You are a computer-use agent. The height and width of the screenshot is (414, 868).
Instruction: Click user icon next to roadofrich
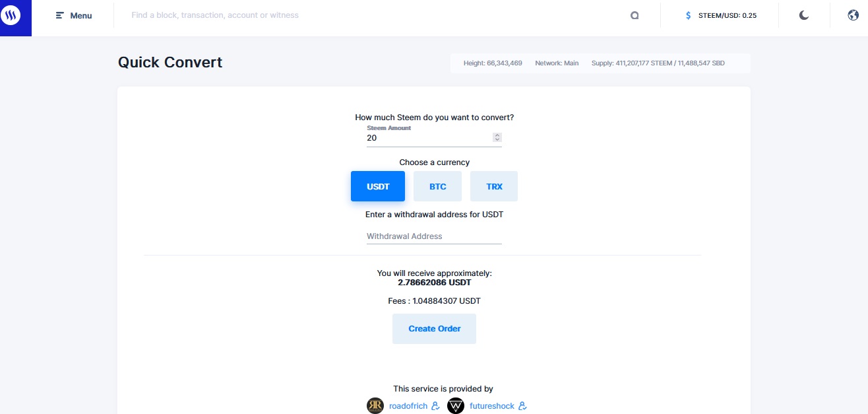(435, 405)
